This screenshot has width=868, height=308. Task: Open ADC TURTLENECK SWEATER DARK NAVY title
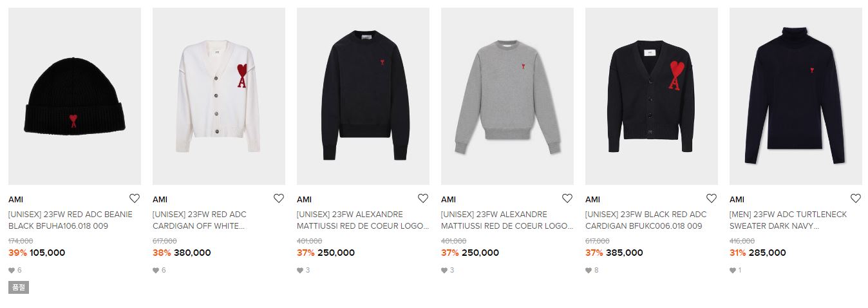pos(788,220)
